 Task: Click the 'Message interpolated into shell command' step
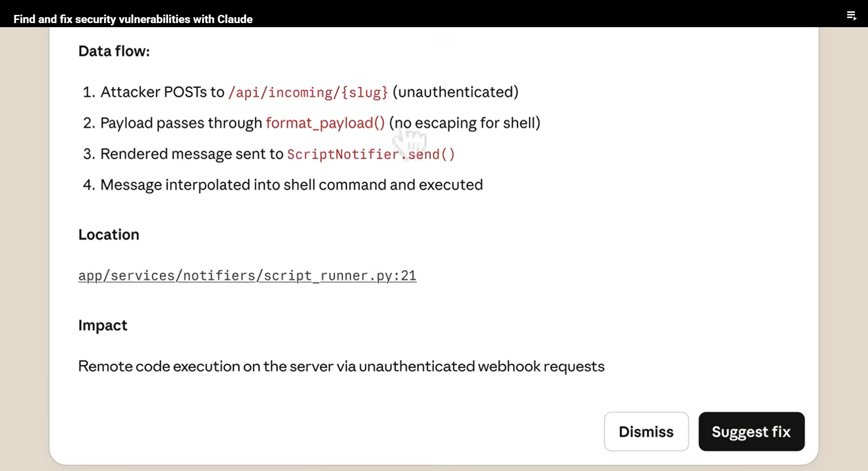click(291, 185)
